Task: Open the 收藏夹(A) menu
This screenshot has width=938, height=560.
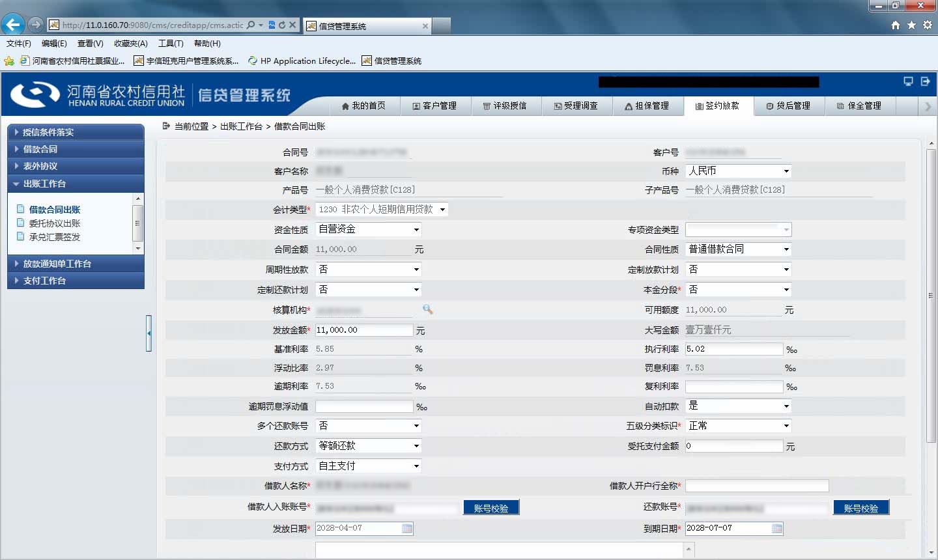Action: [131, 44]
